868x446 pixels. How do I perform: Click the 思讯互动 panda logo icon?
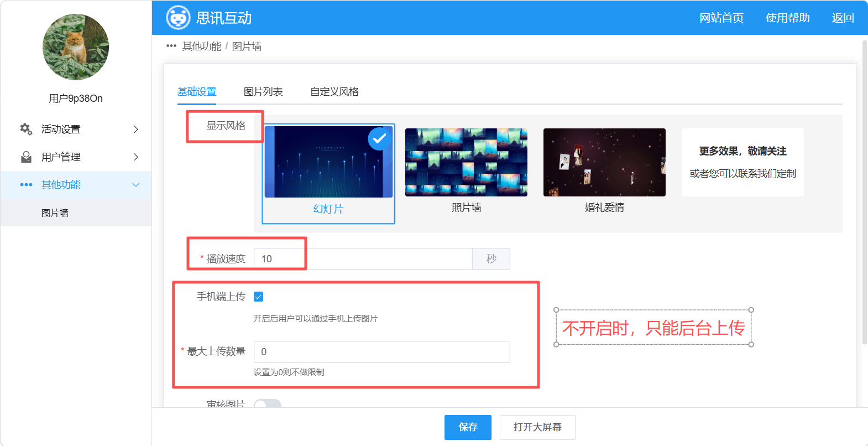point(178,18)
